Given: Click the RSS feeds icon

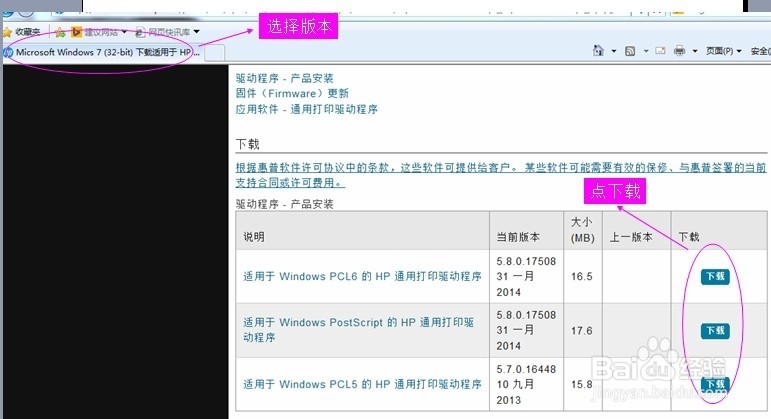Looking at the screenshot, I should pos(630,51).
